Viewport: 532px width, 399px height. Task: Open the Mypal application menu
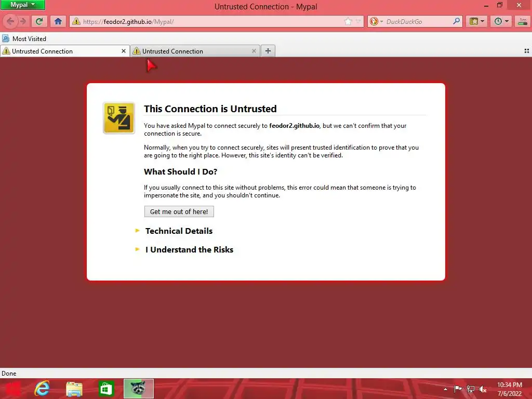(22, 5)
